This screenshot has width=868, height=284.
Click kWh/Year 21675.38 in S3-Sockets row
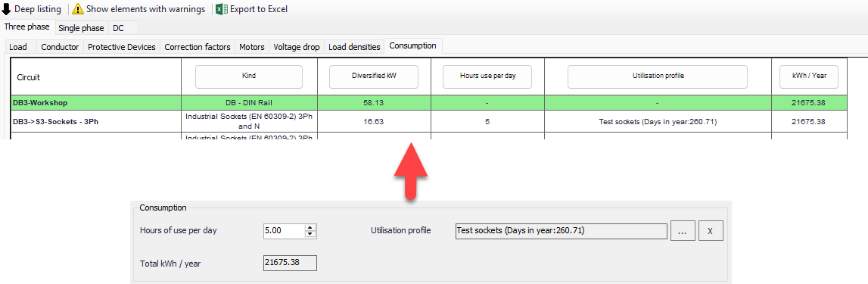809,121
